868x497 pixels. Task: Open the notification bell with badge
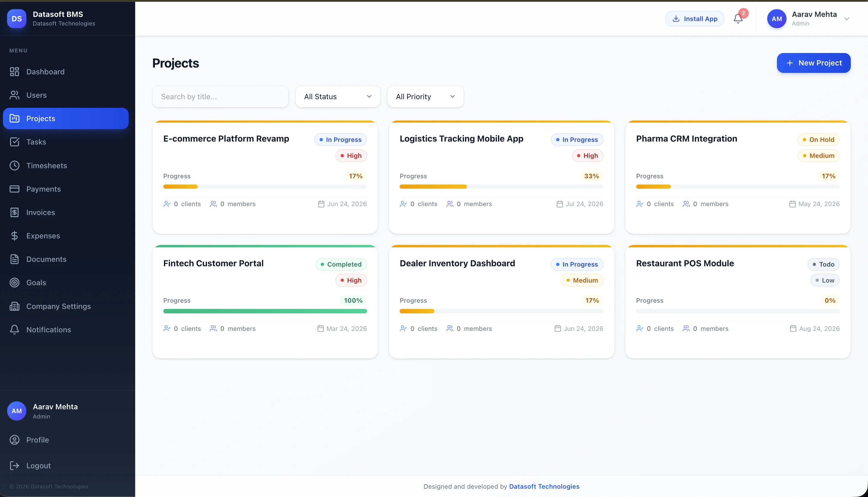tap(738, 19)
